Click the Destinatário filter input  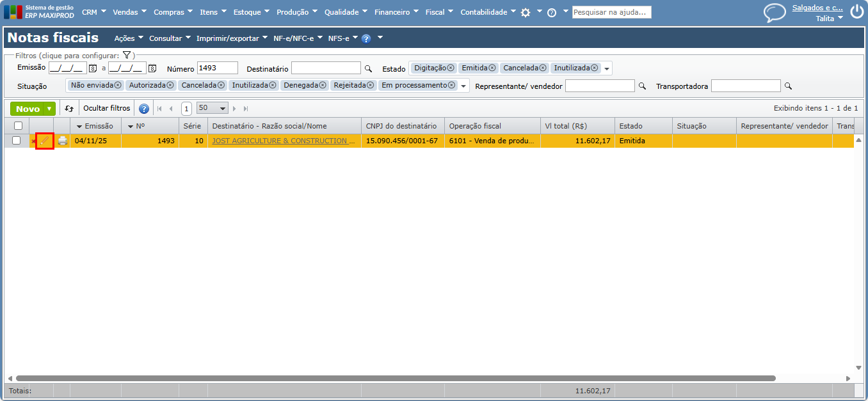click(x=326, y=68)
